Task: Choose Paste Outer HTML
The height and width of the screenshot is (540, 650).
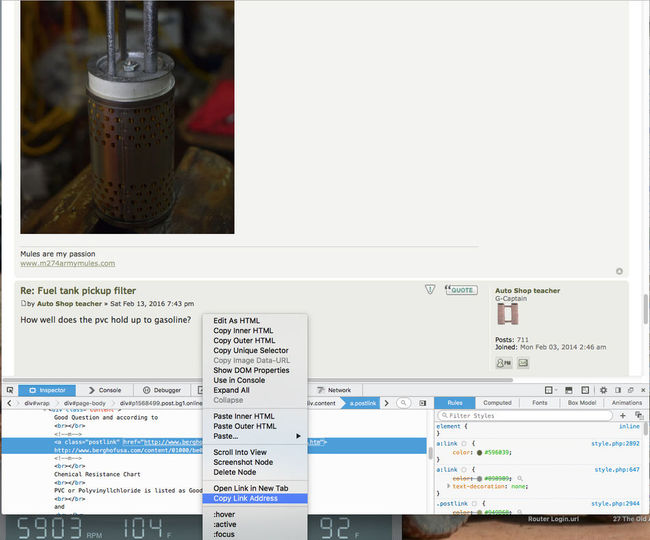Action: 255,426
